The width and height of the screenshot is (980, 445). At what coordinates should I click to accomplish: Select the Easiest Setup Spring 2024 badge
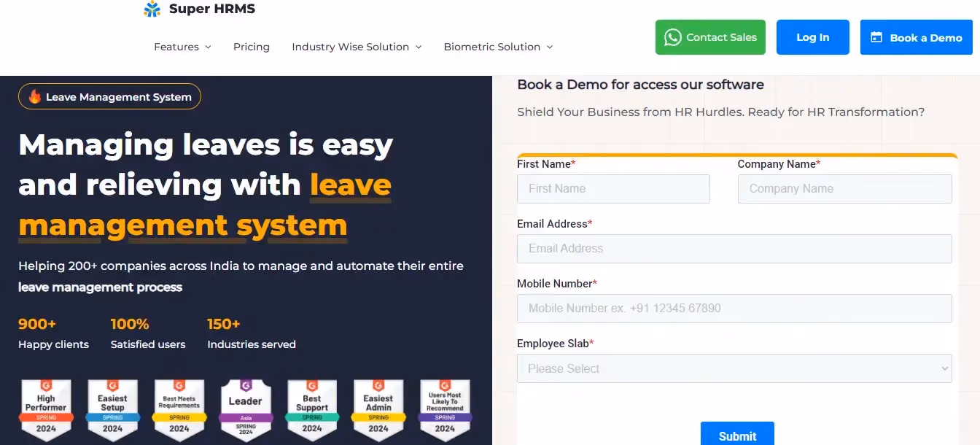[112, 411]
